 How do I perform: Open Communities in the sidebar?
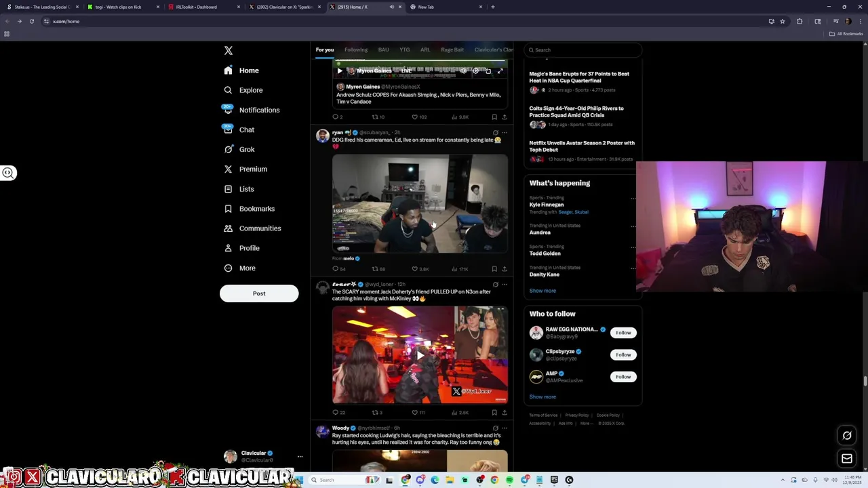[x=252, y=228]
